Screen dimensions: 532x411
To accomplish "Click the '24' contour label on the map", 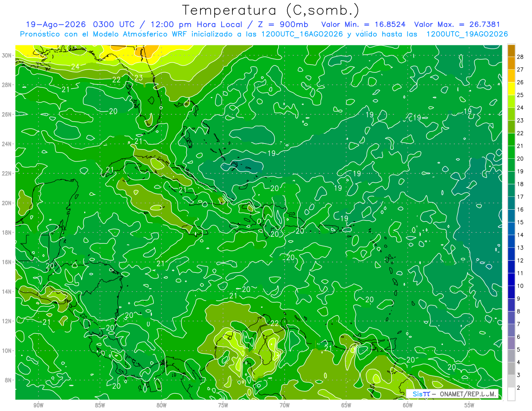I will 75,67.
